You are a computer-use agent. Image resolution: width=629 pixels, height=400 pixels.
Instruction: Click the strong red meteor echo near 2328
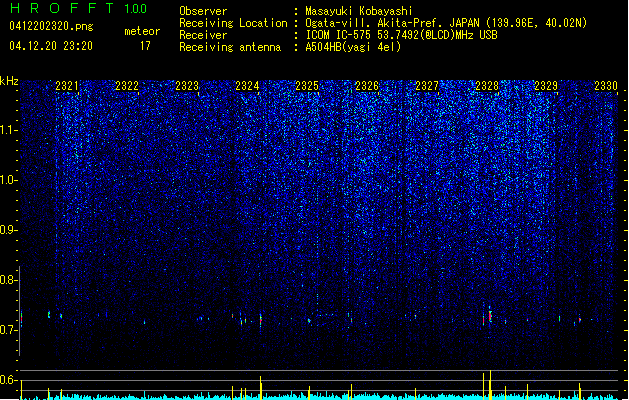pos(490,315)
